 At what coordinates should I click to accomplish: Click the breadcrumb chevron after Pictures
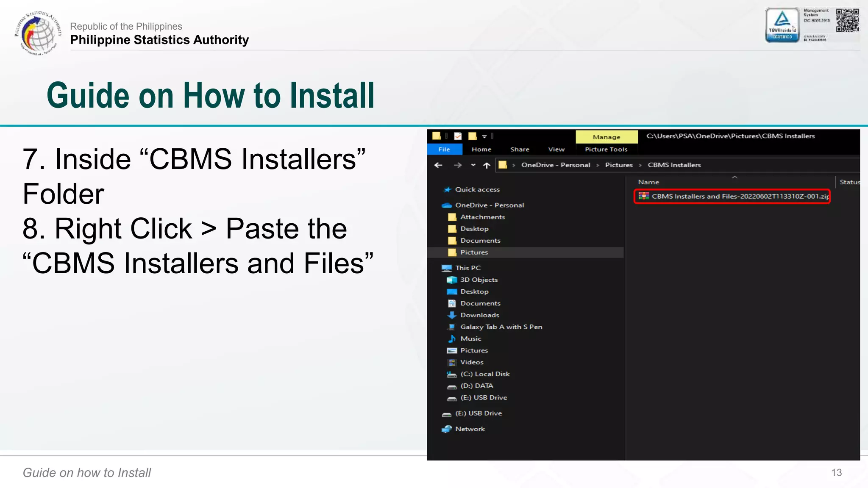(x=640, y=165)
